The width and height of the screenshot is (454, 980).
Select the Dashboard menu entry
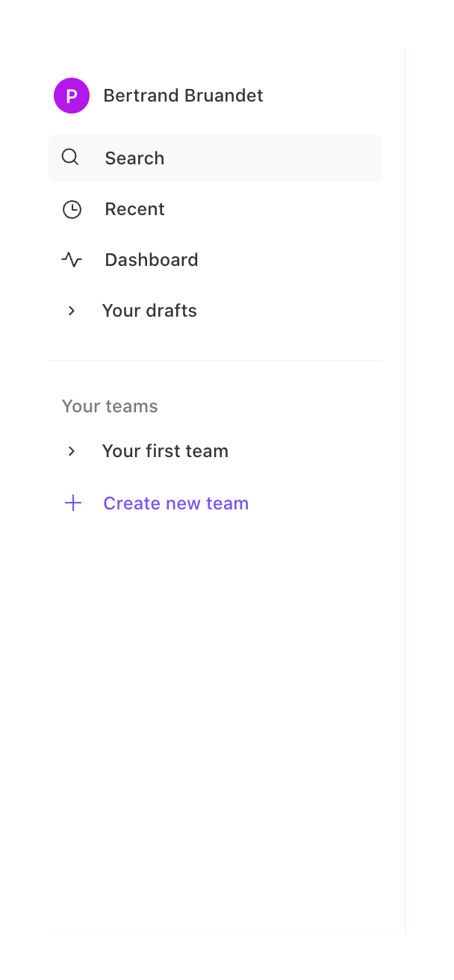tap(151, 260)
